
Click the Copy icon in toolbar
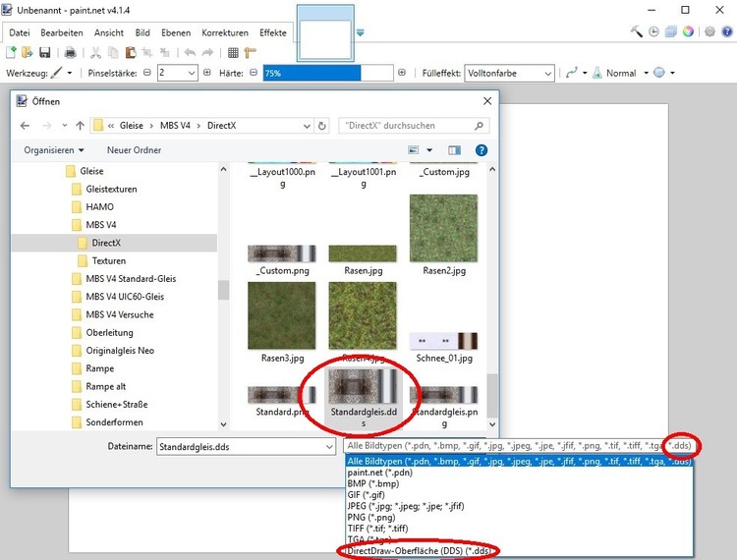click(113, 53)
